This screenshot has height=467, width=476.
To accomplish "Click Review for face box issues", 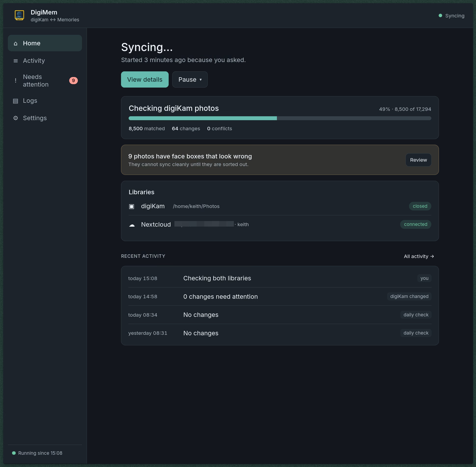I will 418,160.
